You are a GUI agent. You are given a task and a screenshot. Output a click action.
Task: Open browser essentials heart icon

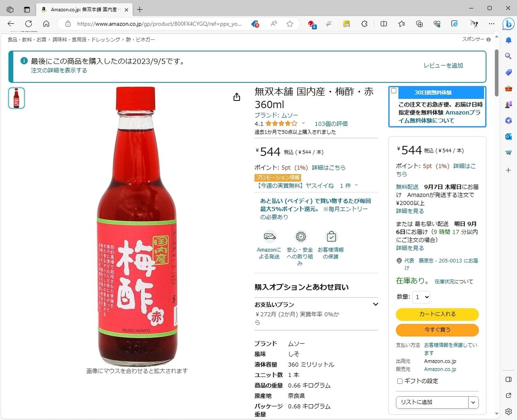pyautogui.click(x=437, y=24)
